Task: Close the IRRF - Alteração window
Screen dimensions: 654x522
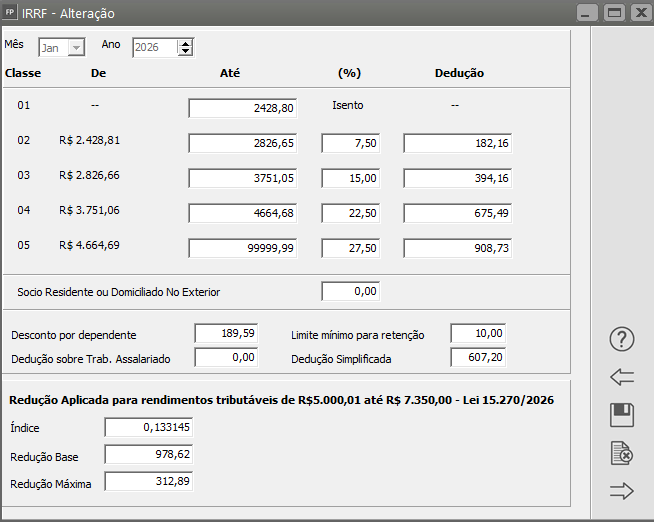Action: coord(640,13)
